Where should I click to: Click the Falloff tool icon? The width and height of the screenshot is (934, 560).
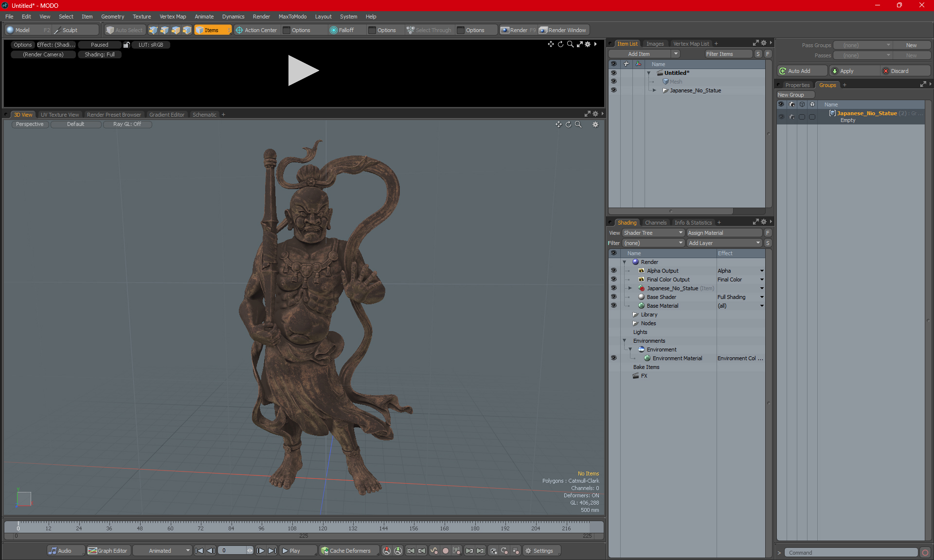point(334,30)
